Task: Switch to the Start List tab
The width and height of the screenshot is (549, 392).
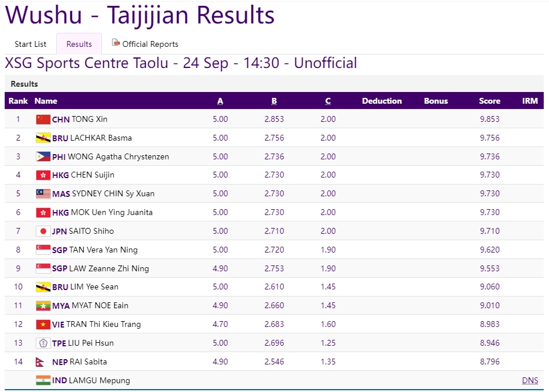Action: coord(30,44)
